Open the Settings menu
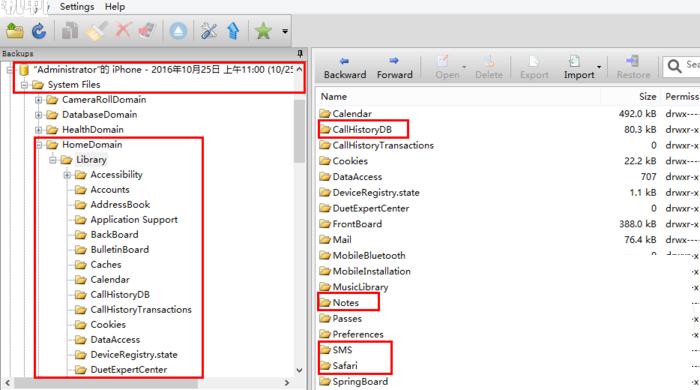Screen dimensions: 700x390 (77, 7)
